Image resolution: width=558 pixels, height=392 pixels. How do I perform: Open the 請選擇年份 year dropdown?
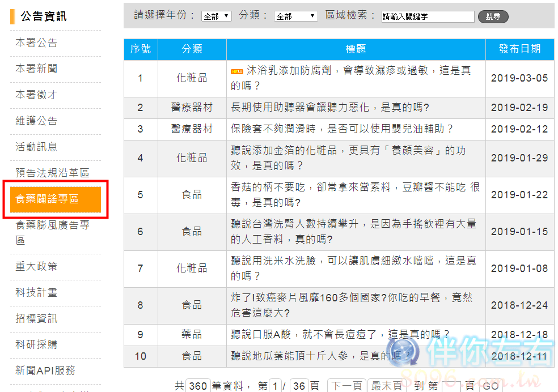pyautogui.click(x=217, y=16)
